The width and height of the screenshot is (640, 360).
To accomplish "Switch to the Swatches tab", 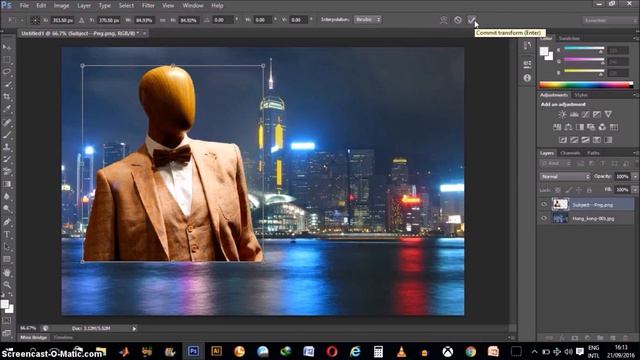I will (x=569, y=38).
